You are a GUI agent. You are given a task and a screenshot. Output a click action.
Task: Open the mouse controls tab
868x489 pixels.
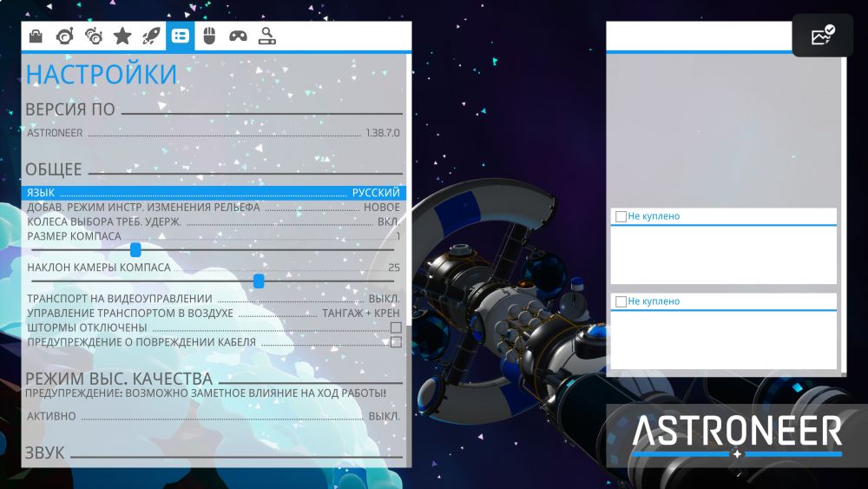pos(208,36)
